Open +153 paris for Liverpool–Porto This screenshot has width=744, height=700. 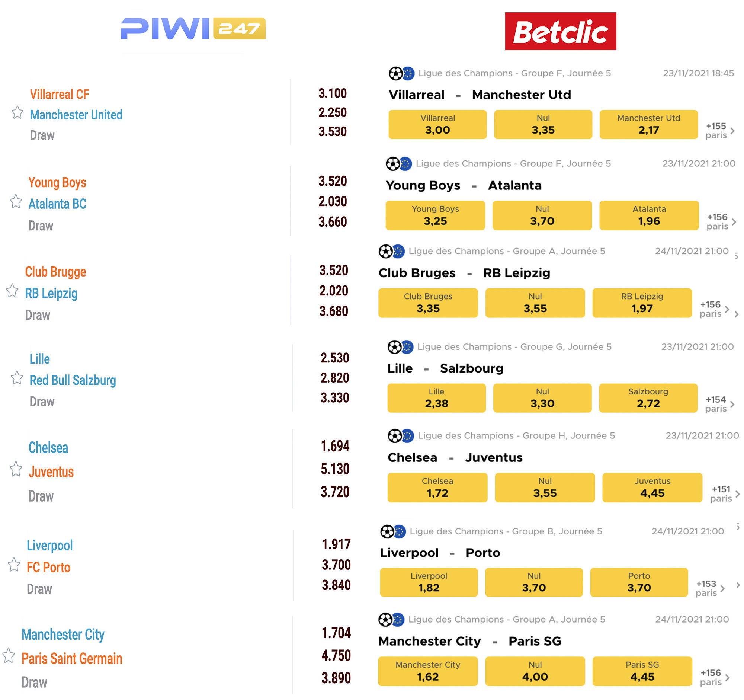click(709, 588)
